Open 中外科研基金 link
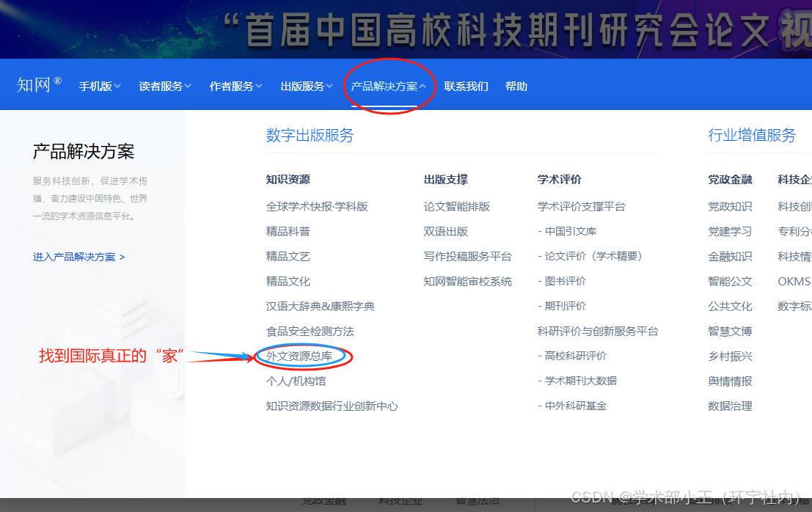The height and width of the screenshot is (512, 812). pos(572,406)
